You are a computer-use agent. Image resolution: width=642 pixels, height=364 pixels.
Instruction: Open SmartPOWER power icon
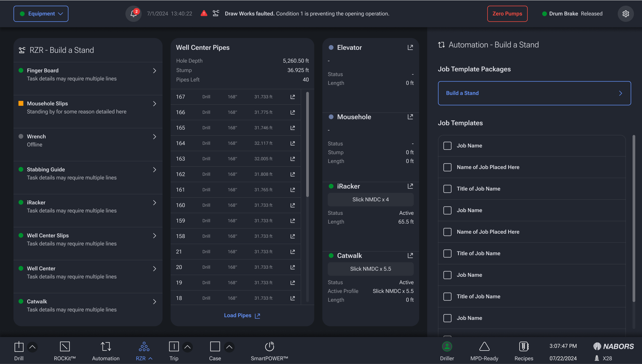(x=269, y=346)
